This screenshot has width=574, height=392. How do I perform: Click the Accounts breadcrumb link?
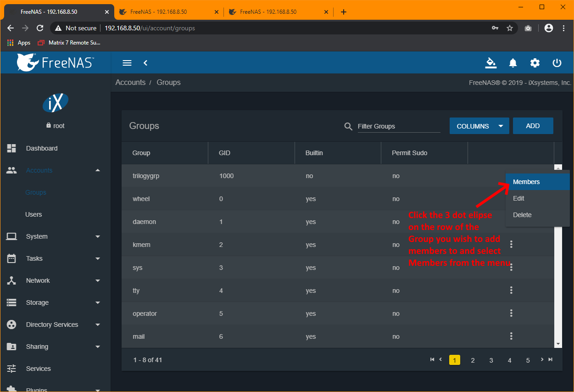pos(130,82)
